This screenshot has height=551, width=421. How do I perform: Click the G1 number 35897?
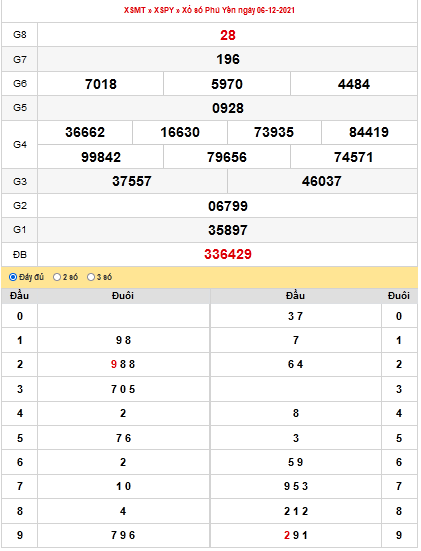[228, 230]
